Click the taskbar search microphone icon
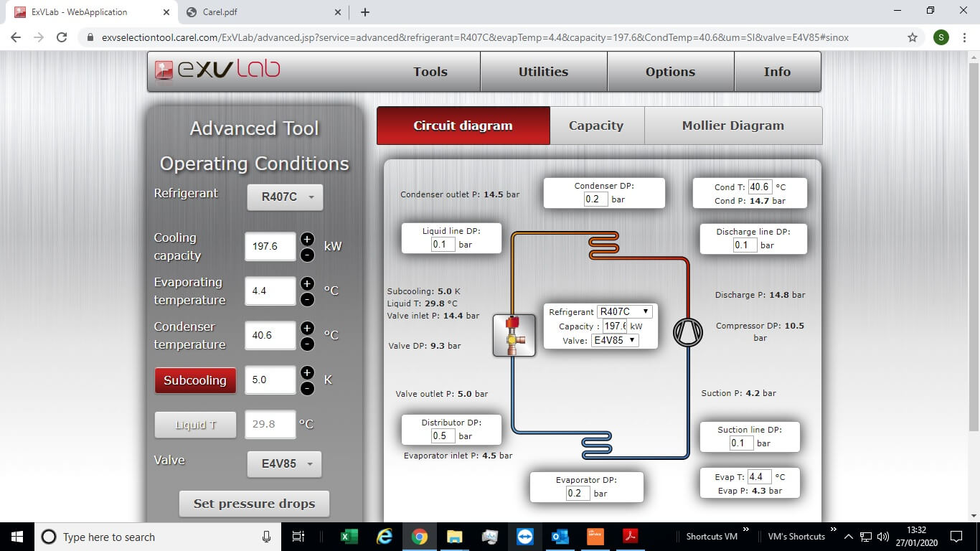The width and height of the screenshot is (980, 551). [266, 537]
